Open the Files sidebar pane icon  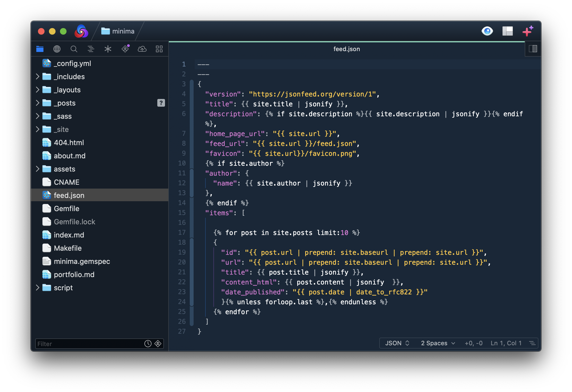tap(40, 49)
